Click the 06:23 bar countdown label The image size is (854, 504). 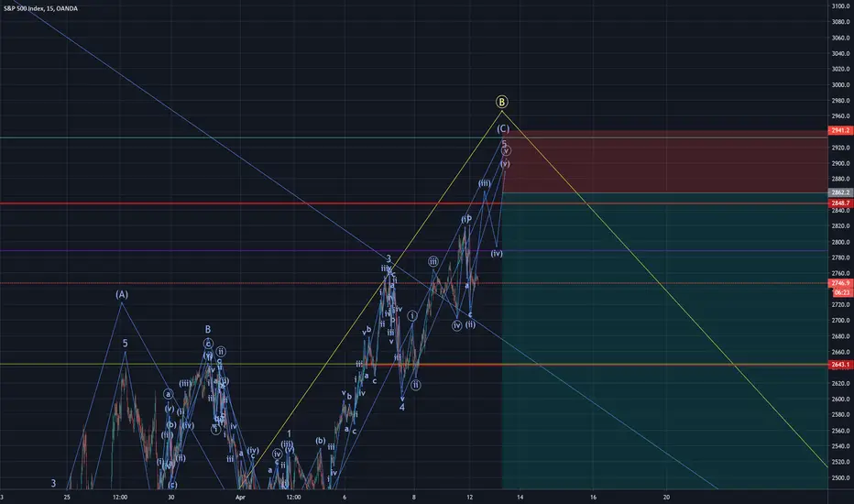tap(841, 292)
